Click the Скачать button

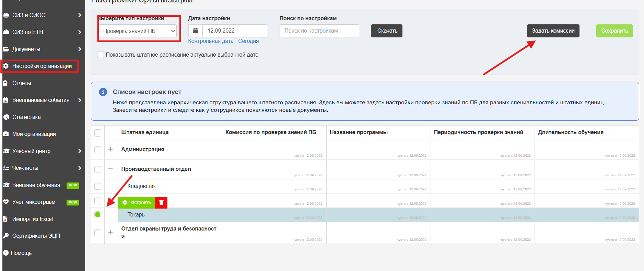click(x=387, y=31)
